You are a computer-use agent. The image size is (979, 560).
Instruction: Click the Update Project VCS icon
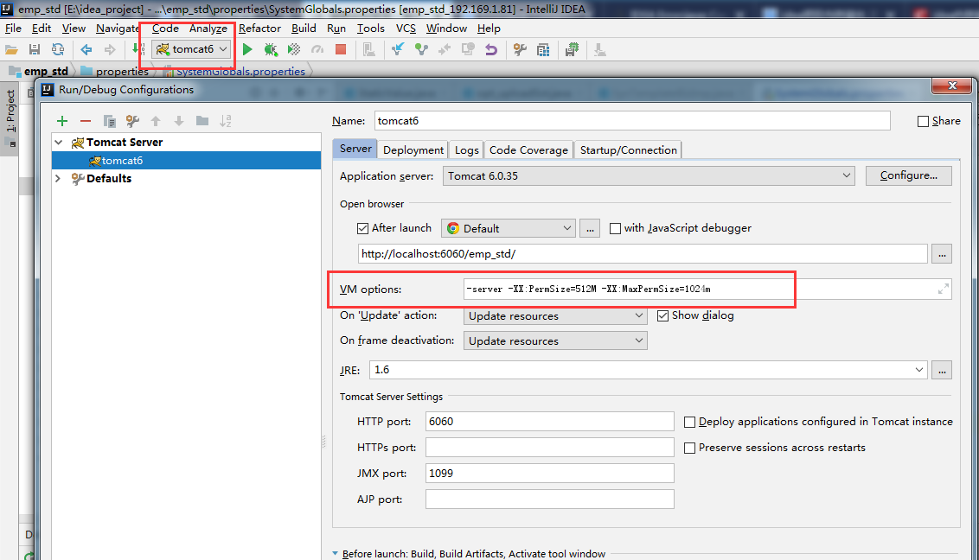click(398, 50)
